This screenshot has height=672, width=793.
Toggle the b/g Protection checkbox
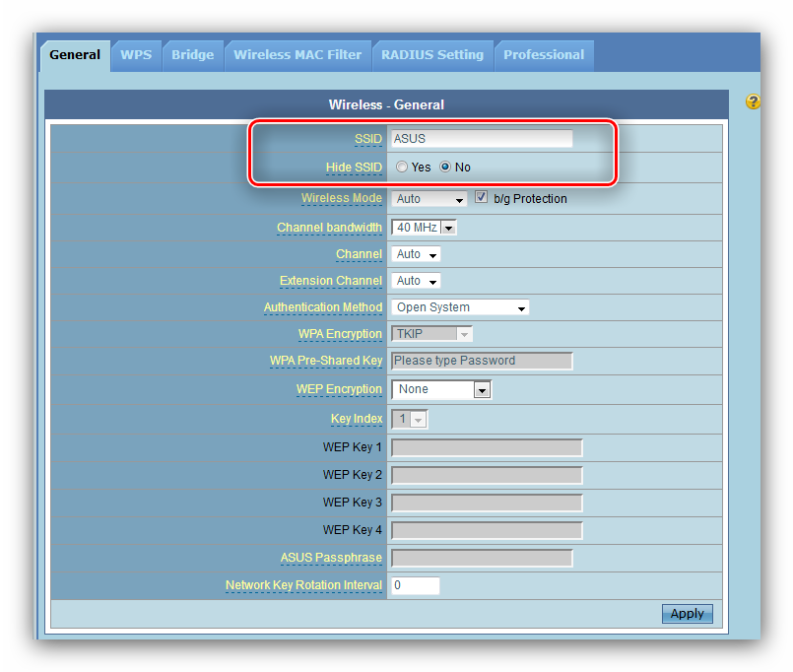(x=482, y=198)
